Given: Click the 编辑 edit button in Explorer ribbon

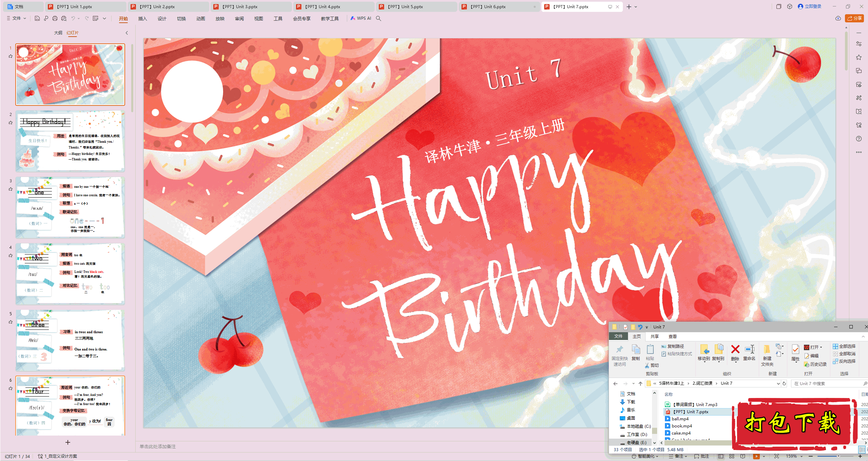Looking at the screenshot, I should tap(811, 356).
